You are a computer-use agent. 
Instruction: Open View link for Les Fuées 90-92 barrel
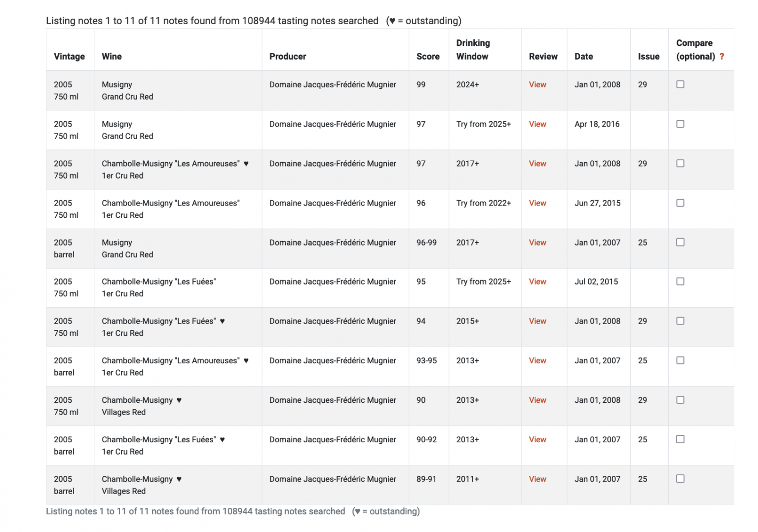click(x=537, y=440)
